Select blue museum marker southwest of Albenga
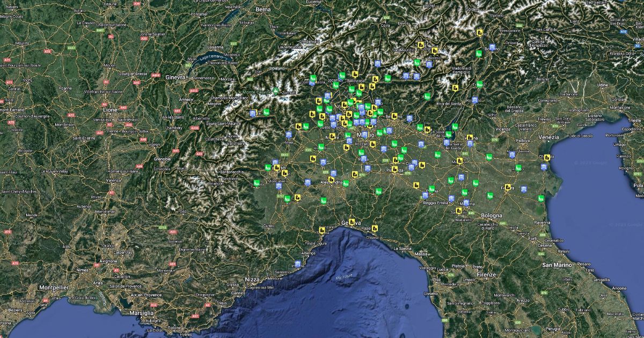This screenshot has height=338, width=644. click(x=298, y=263)
